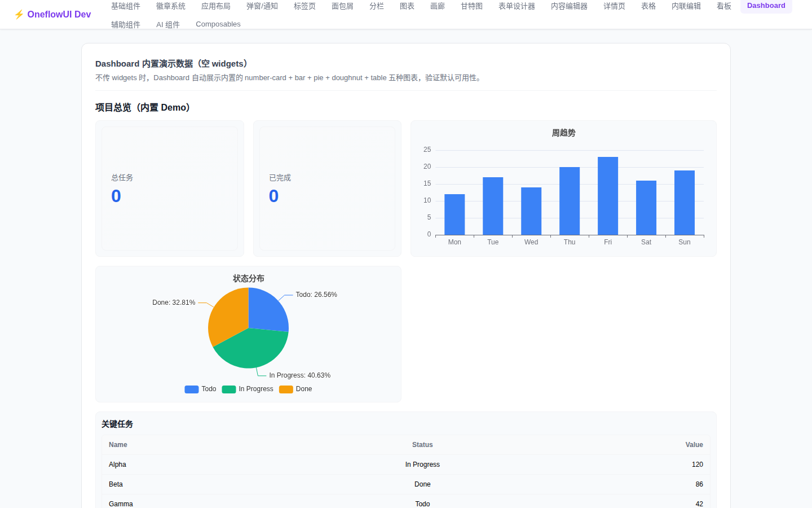Open the 面包屑 navigation item

[342, 6]
